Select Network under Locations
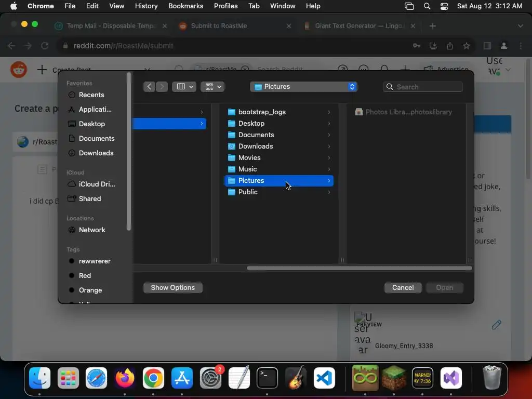This screenshot has width=532, height=399. [x=92, y=230]
